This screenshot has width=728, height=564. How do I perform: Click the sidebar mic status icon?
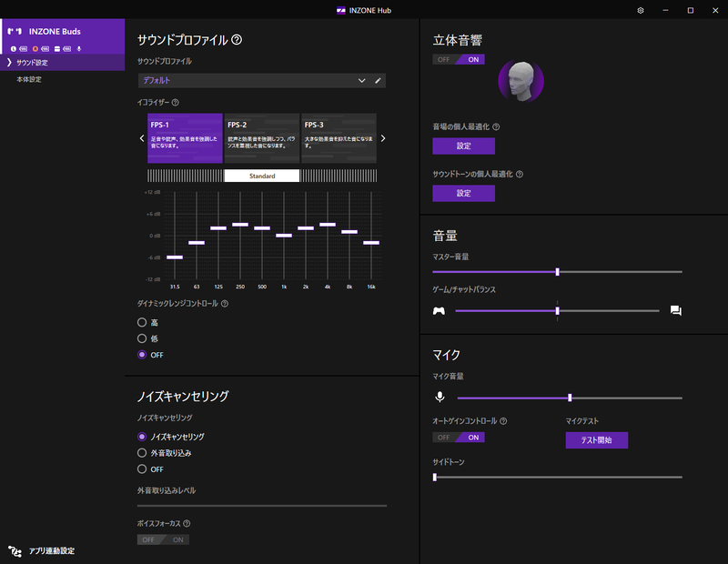point(79,49)
